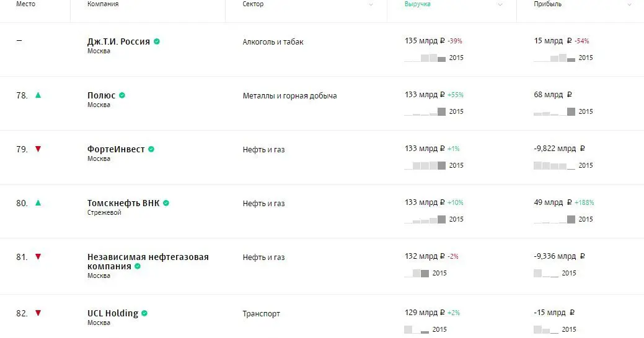This screenshot has width=644, height=338.
Task: Expand the Сектор filter dropdown arrow
Action: coord(371,4)
